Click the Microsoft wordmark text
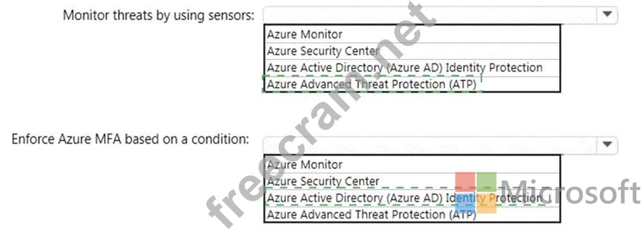 pos(570,193)
